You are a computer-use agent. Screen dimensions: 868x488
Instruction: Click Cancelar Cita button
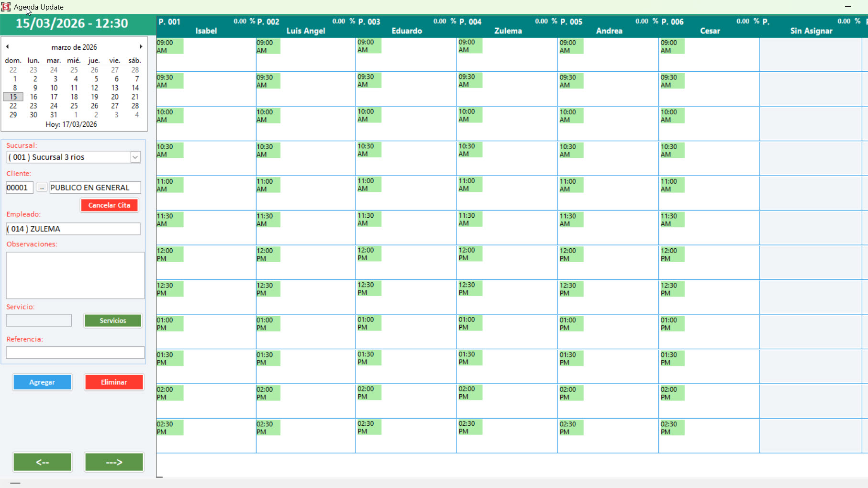(x=109, y=205)
